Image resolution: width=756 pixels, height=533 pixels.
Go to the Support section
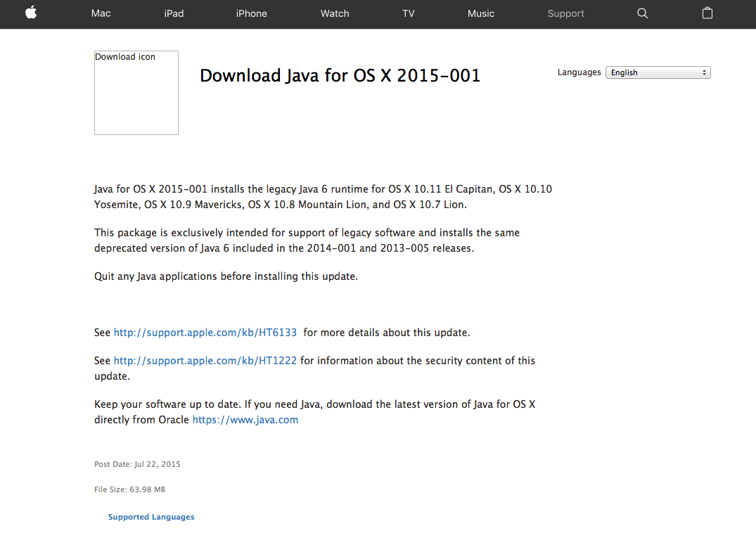[x=566, y=13]
